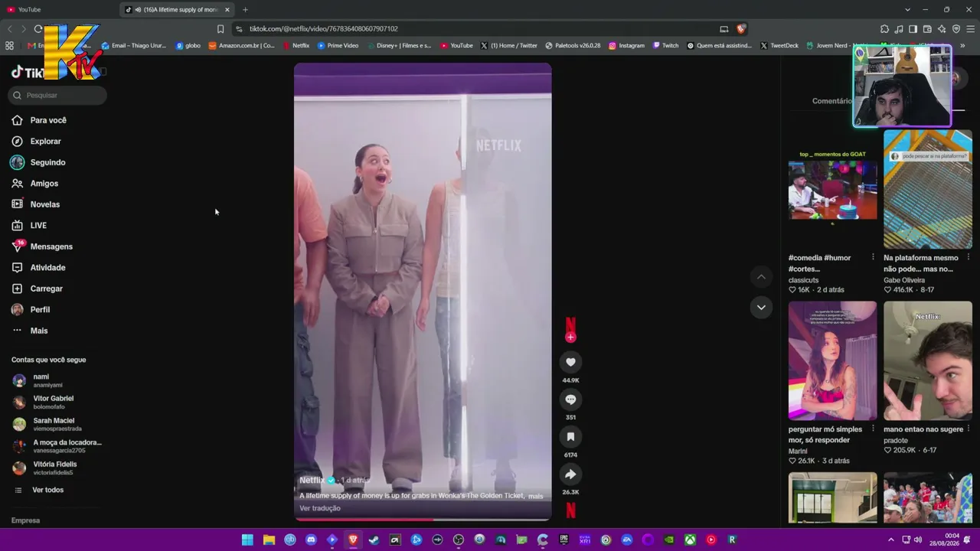Open more options for Na plataforma video
Screen dimensions: 980x551
[969, 257]
